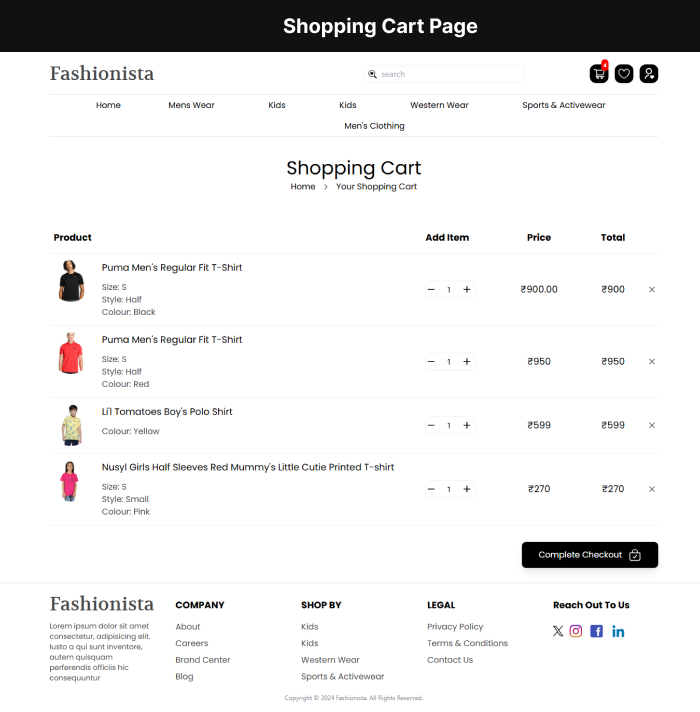Remove the black Puma T-shirt from cart
Image resolution: width=700 pixels, height=712 pixels.
tap(652, 290)
